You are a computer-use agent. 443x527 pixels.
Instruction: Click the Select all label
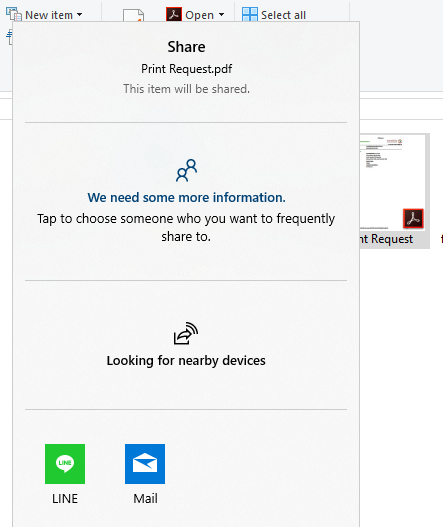[x=283, y=15]
